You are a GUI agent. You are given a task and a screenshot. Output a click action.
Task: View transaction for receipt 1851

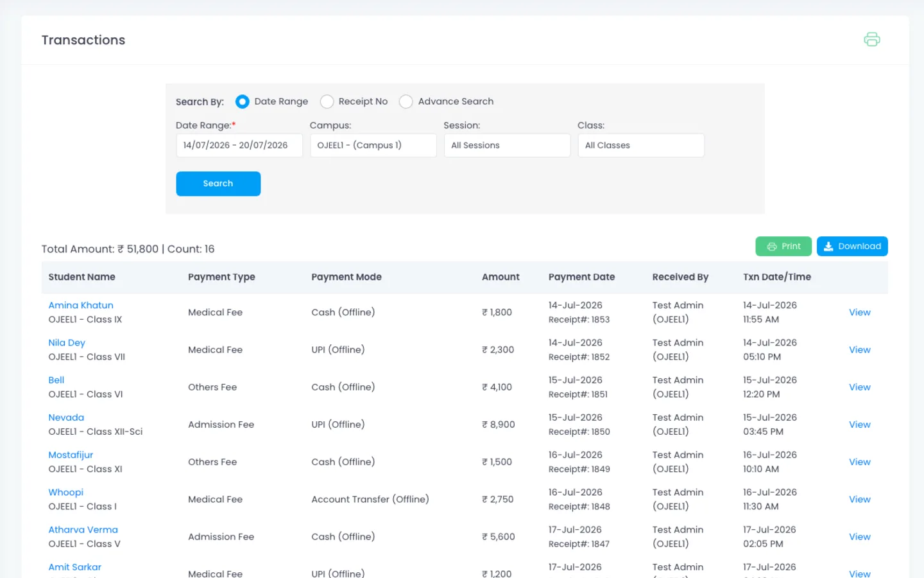(x=860, y=387)
